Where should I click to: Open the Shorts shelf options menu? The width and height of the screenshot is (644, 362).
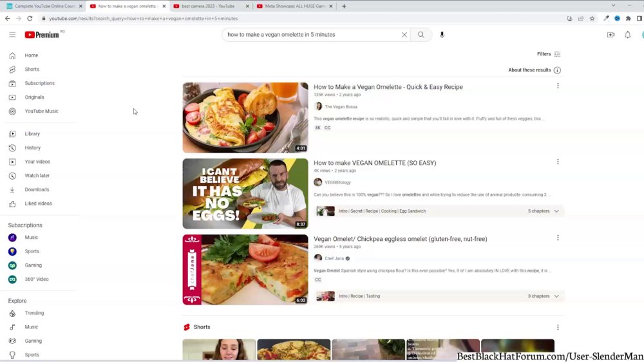point(558,327)
